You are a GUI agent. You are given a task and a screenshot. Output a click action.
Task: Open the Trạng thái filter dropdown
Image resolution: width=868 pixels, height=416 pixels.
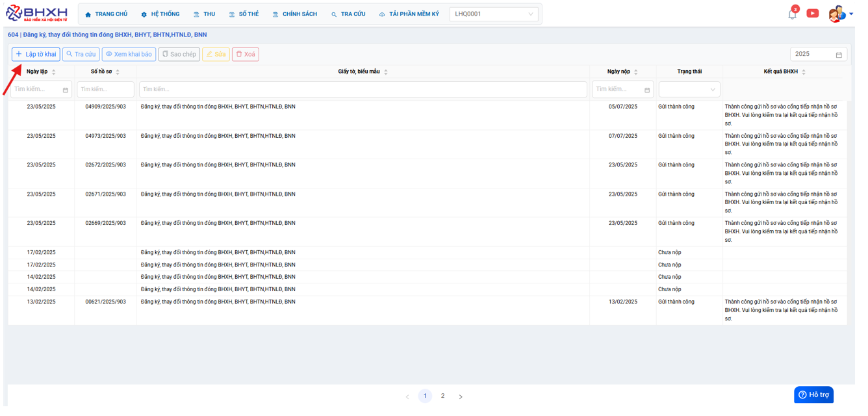point(689,90)
